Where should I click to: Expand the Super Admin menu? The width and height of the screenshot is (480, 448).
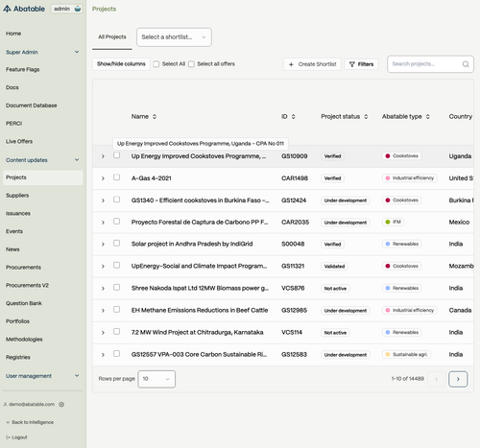pyautogui.click(x=42, y=52)
